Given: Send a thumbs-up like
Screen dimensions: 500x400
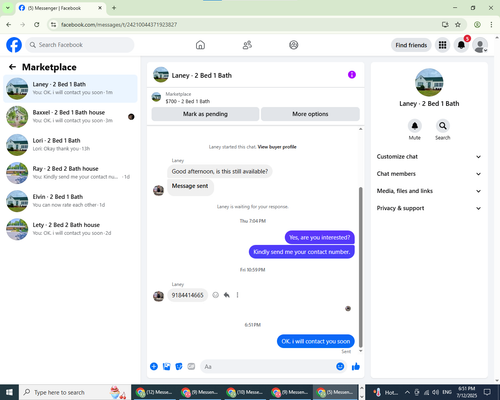Looking at the screenshot, I should click(356, 367).
